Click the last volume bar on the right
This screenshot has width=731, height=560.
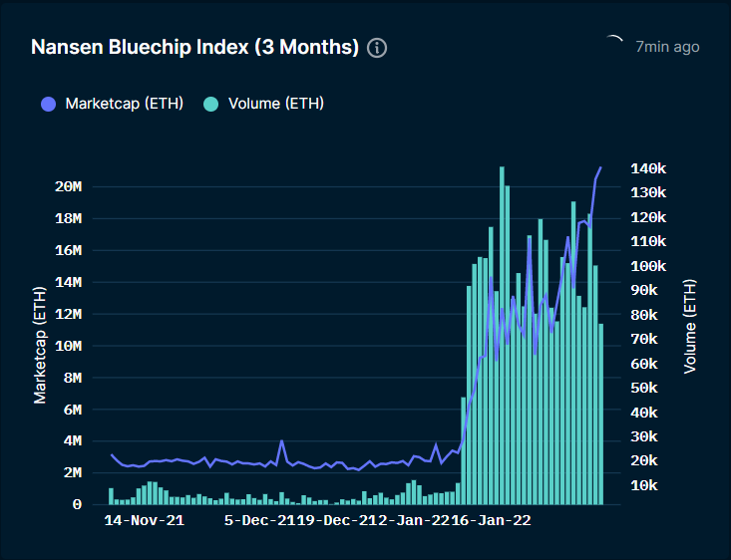click(601, 415)
